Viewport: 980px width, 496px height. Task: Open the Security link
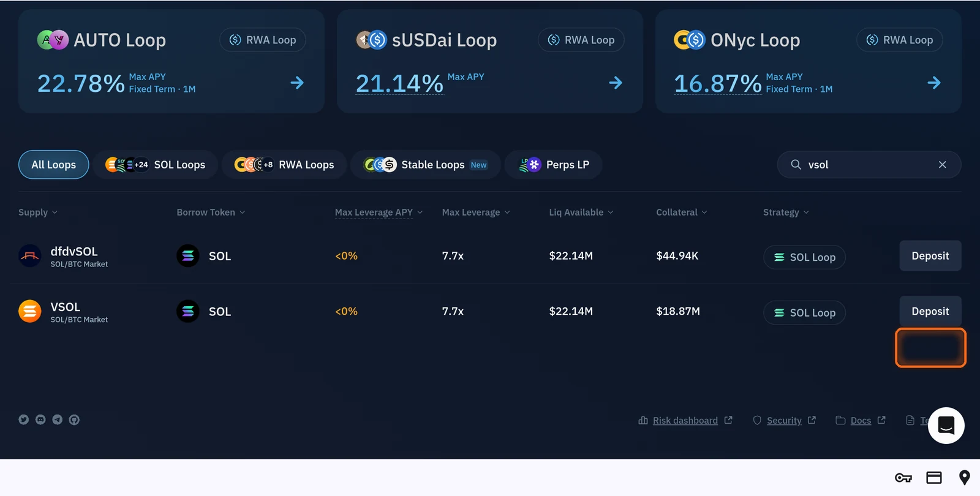tap(784, 421)
